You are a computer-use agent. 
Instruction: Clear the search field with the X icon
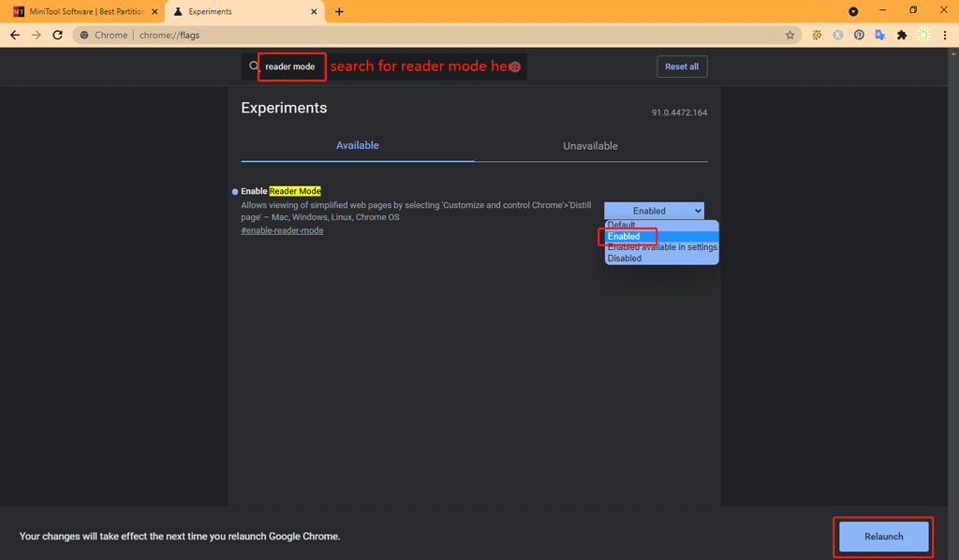[515, 66]
